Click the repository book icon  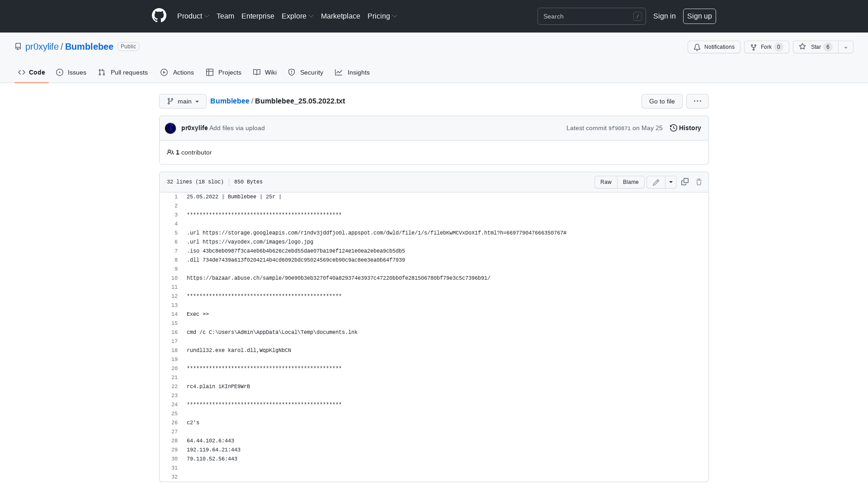coord(18,47)
